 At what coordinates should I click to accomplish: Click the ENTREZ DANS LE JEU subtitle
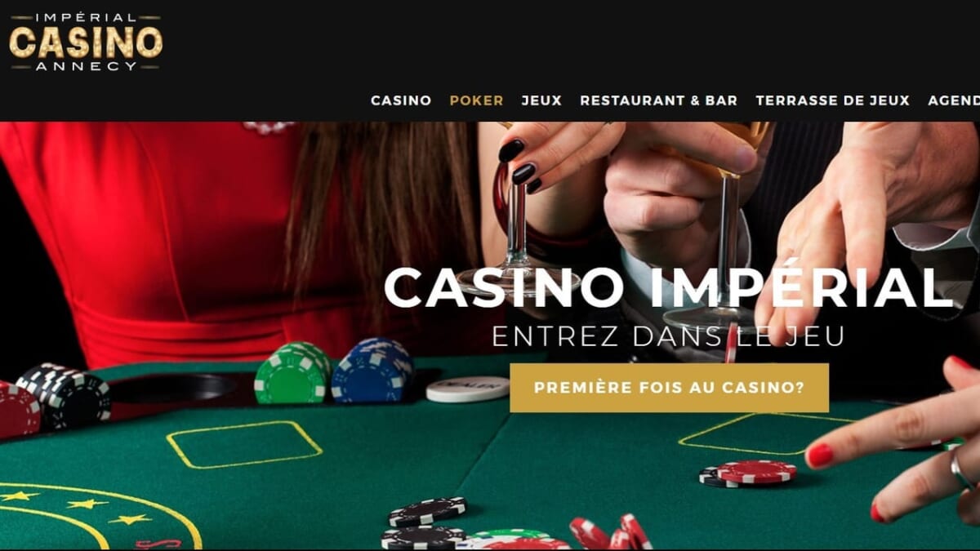tap(668, 336)
